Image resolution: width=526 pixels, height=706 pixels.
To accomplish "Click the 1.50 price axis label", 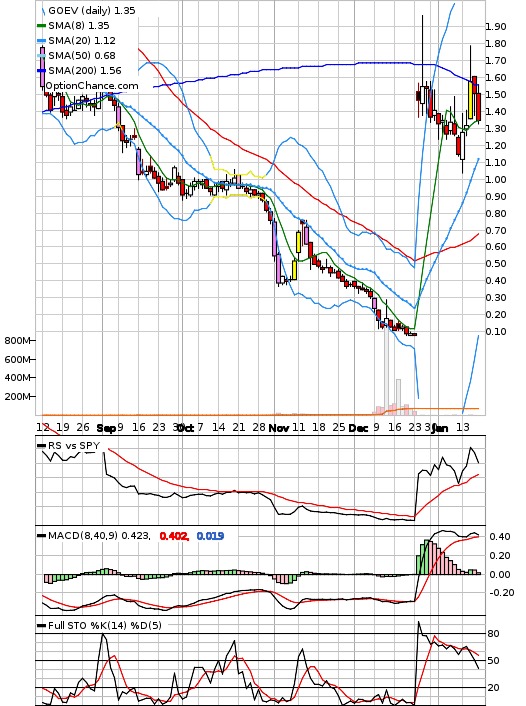I will [495, 95].
